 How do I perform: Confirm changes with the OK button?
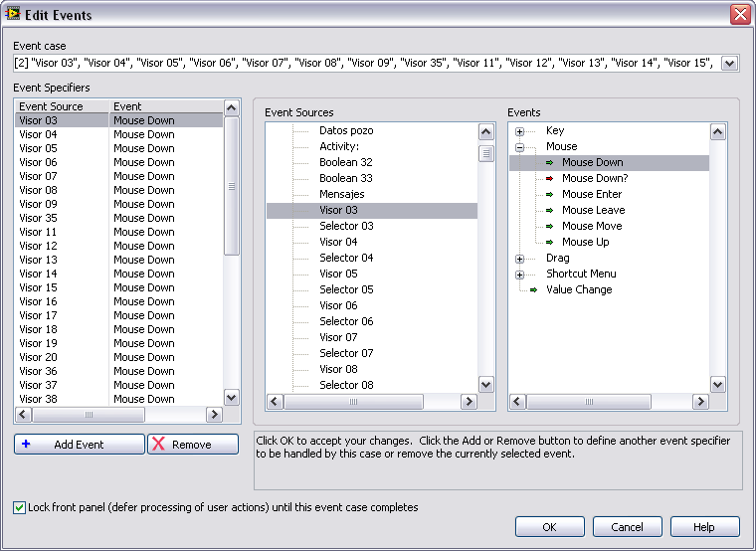(550, 527)
